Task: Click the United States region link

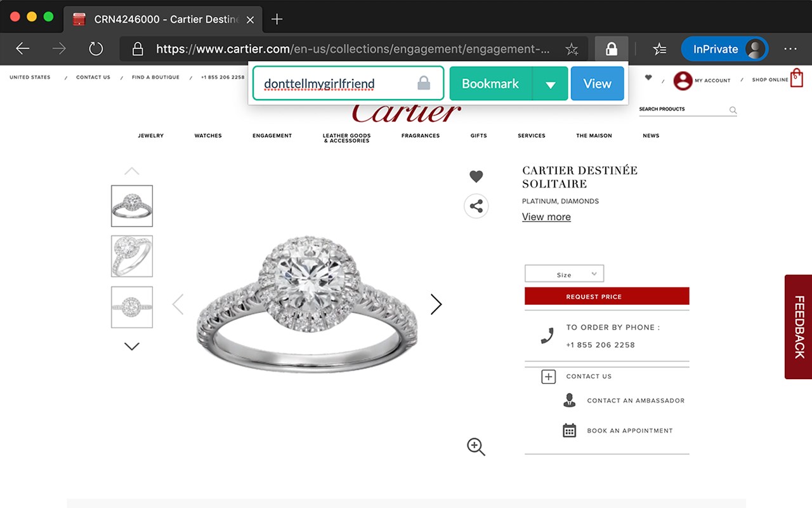Action: pyautogui.click(x=30, y=77)
